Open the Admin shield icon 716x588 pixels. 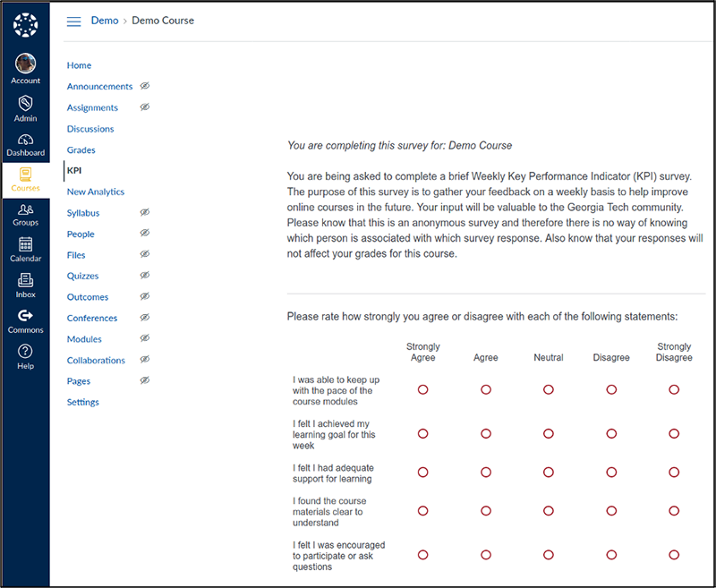(x=25, y=104)
